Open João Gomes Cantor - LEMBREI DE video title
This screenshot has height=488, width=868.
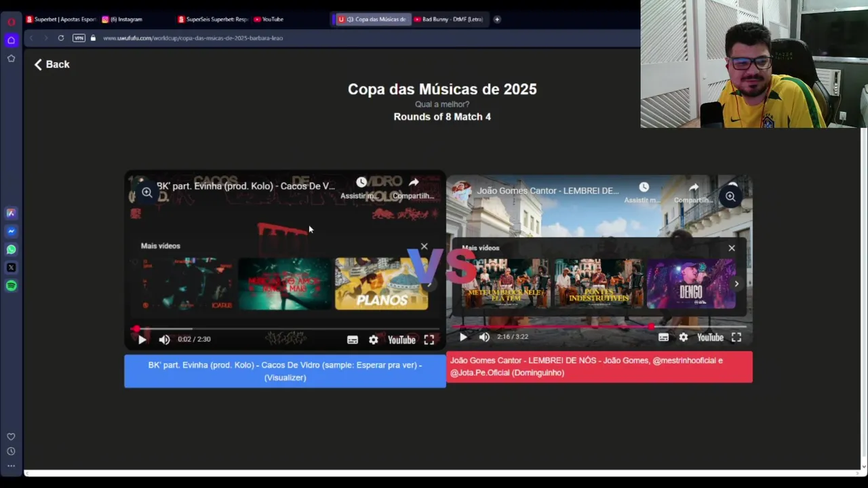pyautogui.click(x=548, y=190)
